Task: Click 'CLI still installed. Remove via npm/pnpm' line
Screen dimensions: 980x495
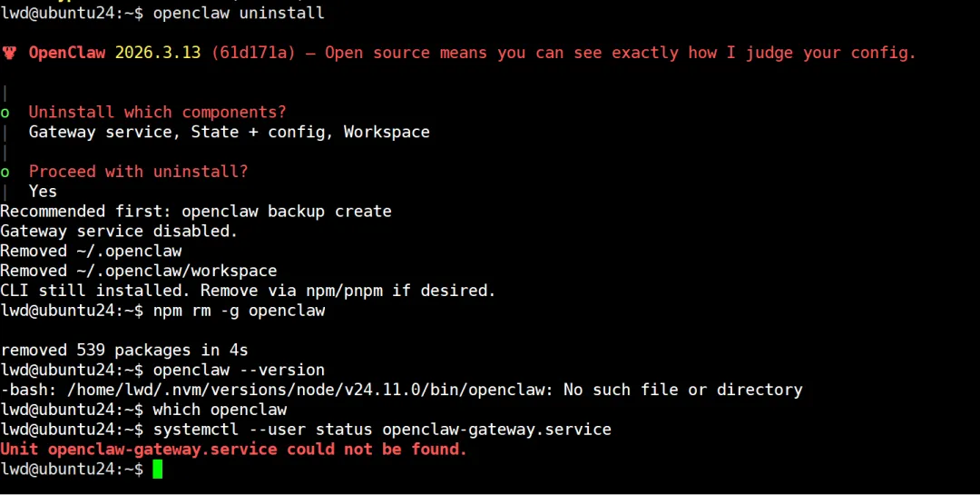Action: (x=248, y=291)
